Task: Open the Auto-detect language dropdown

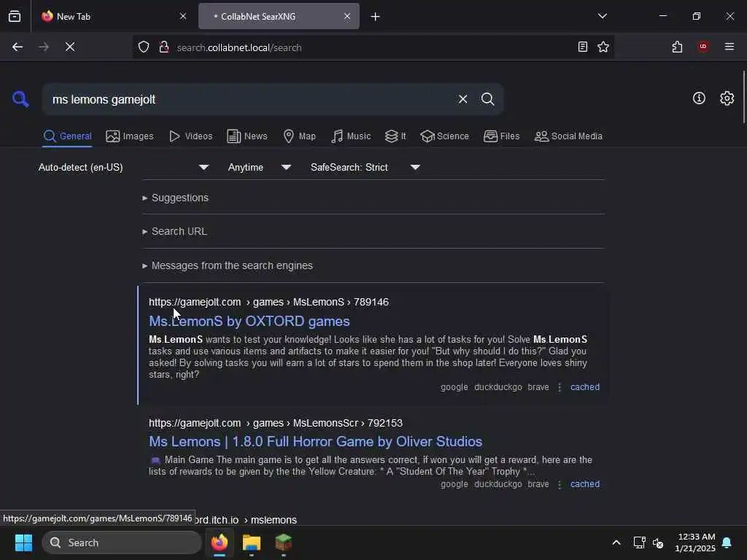Action: 124,167
